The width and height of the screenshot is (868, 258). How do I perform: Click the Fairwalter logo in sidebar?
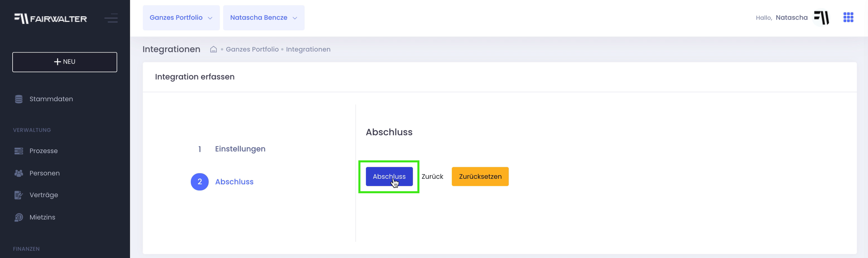point(50,18)
